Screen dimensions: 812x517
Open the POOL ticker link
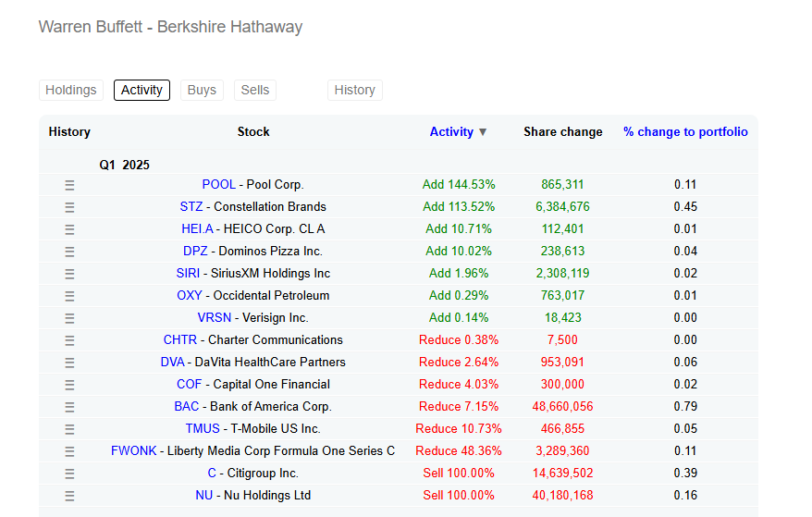218,184
